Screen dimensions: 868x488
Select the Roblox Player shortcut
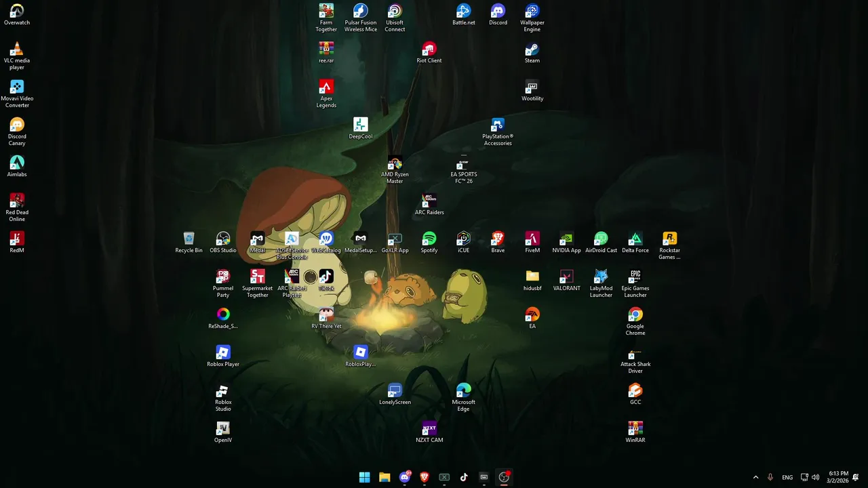point(223,356)
